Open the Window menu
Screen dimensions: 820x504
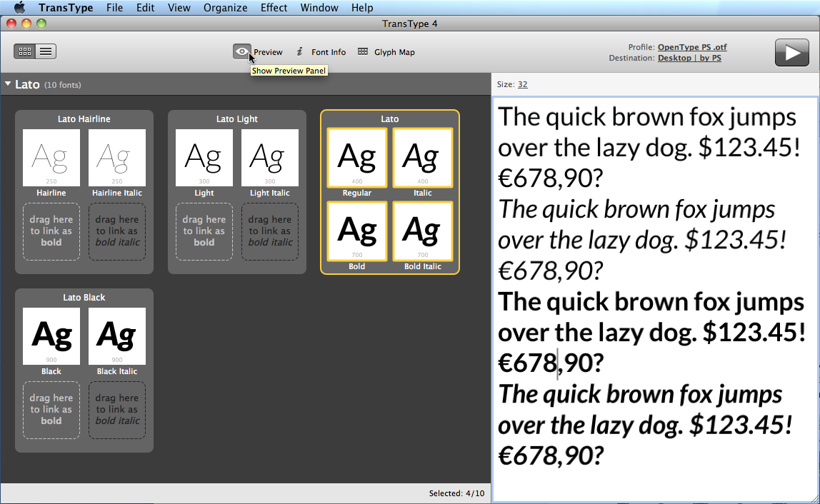tap(319, 8)
